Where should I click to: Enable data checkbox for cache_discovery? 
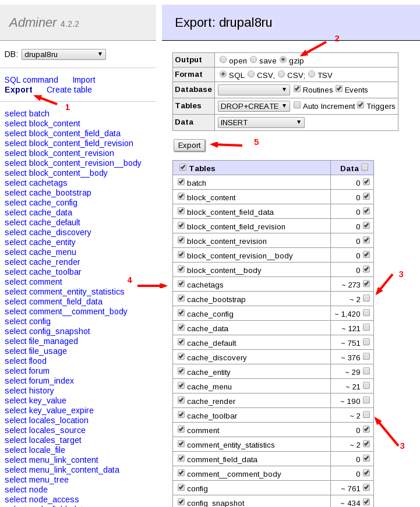click(x=366, y=356)
